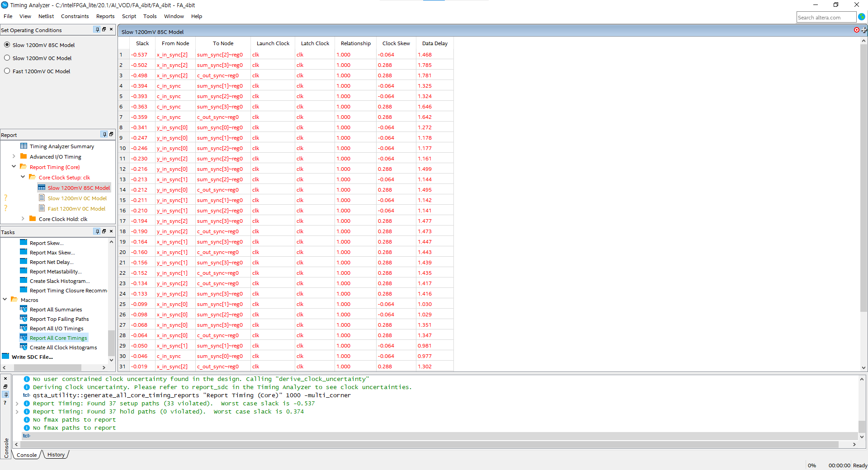Click the Advanced I/O Timing folder icon
This screenshot has width=868, height=470.
[24, 156]
